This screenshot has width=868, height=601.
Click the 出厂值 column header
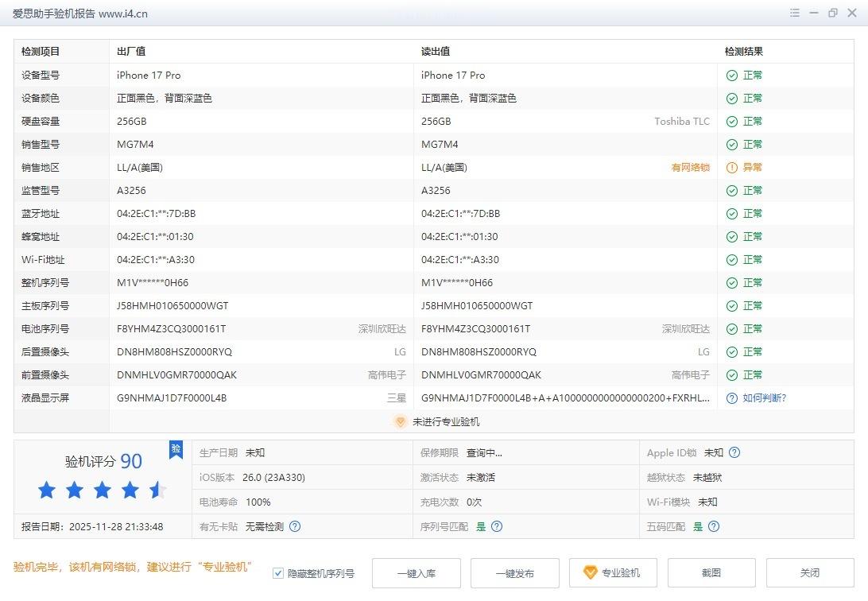131,52
